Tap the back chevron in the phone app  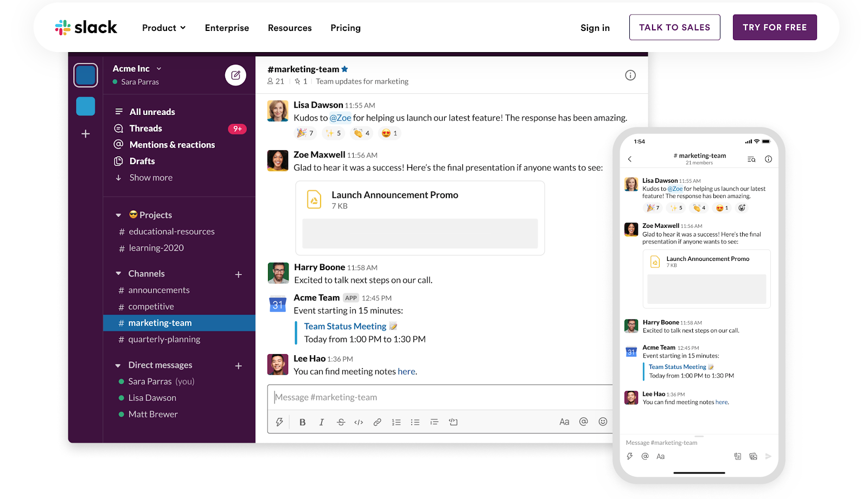(630, 159)
